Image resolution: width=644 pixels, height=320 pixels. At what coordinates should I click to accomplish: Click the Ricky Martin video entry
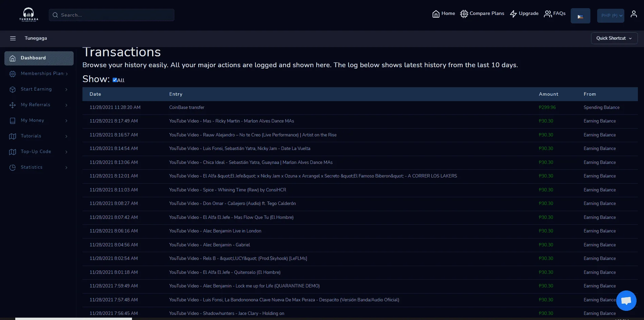(231, 121)
